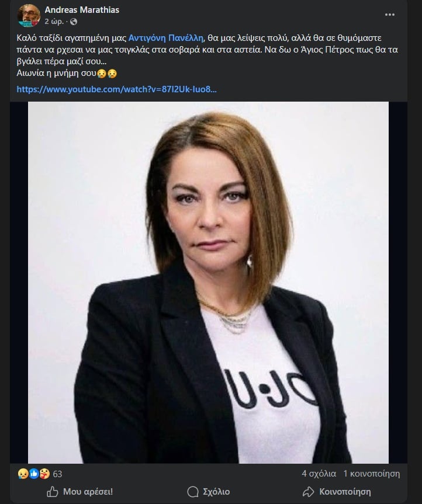422x504 pixels.
Task: View the 4 σχόλια comments
Action: 319,474
